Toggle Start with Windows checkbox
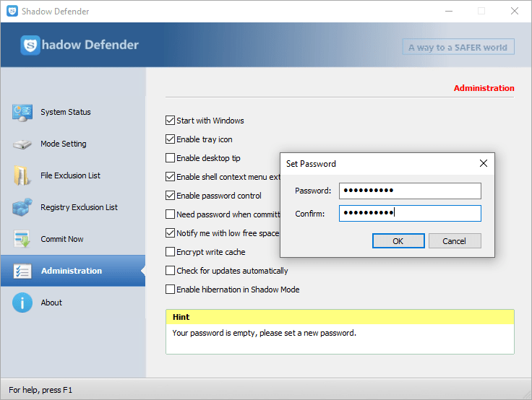This screenshot has height=400, width=532. [x=170, y=121]
